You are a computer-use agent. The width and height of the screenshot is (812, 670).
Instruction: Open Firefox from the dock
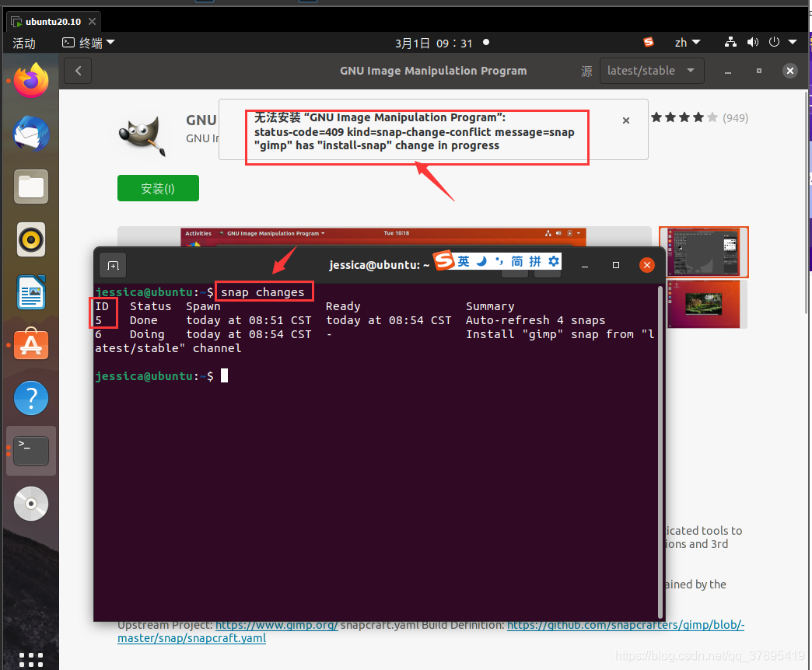point(31,80)
